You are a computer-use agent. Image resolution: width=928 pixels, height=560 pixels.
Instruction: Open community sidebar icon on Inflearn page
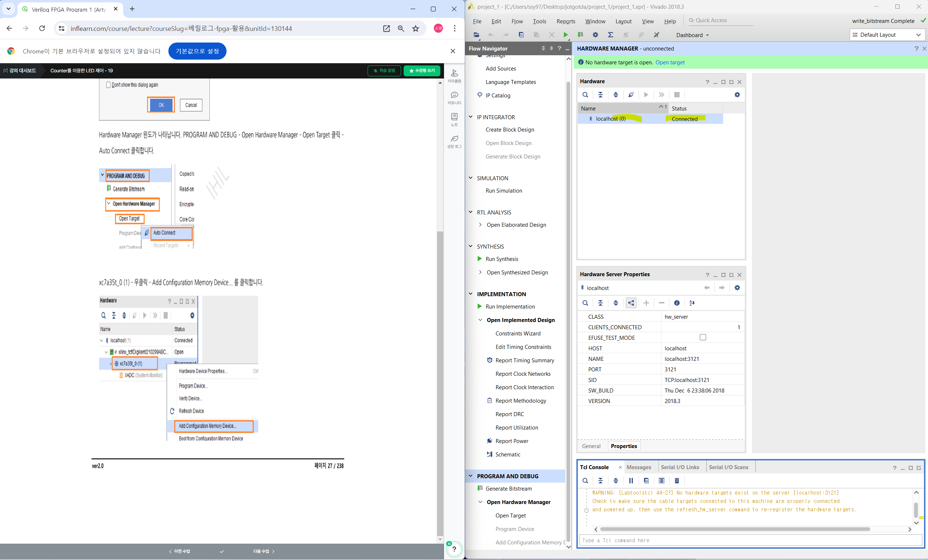click(x=454, y=97)
